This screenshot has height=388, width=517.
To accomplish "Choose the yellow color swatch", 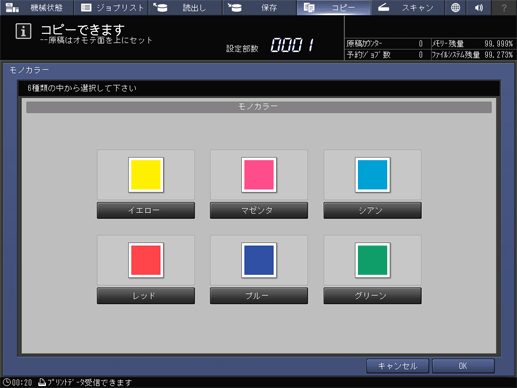I will click(x=146, y=175).
